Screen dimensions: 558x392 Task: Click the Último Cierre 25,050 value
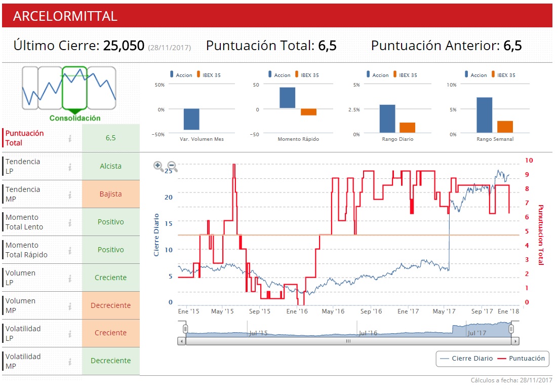(x=124, y=46)
